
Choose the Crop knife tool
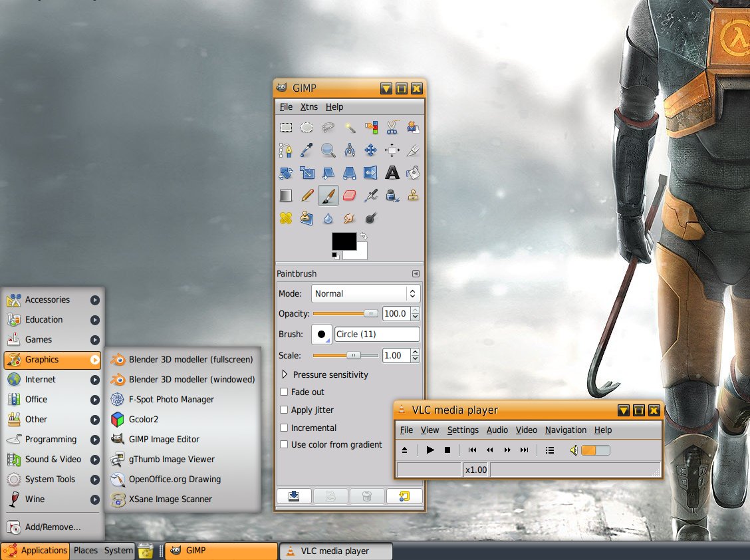pos(414,150)
